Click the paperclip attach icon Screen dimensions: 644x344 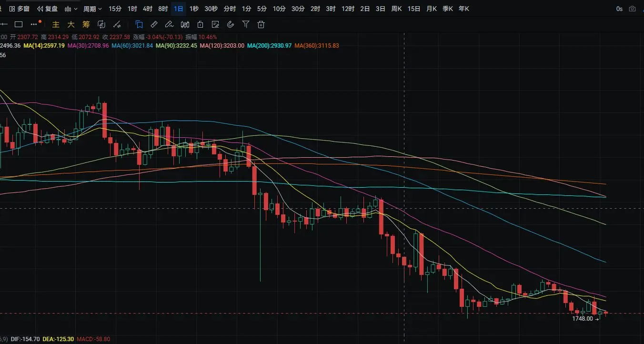tap(231, 24)
